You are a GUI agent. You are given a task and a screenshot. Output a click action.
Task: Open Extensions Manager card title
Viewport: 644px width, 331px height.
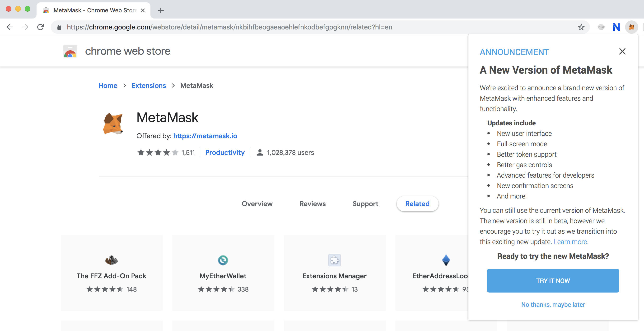(x=335, y=276)
